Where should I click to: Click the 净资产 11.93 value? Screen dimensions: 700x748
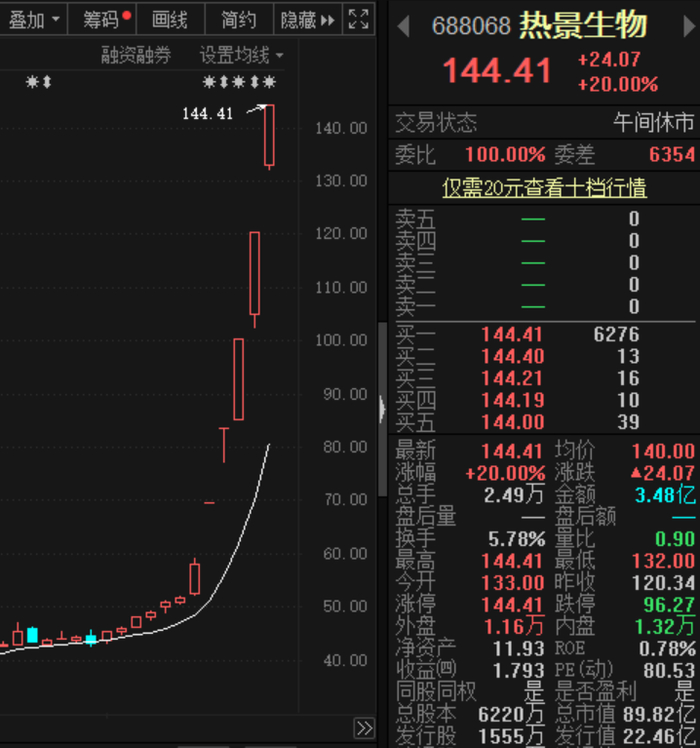(519, 649)
